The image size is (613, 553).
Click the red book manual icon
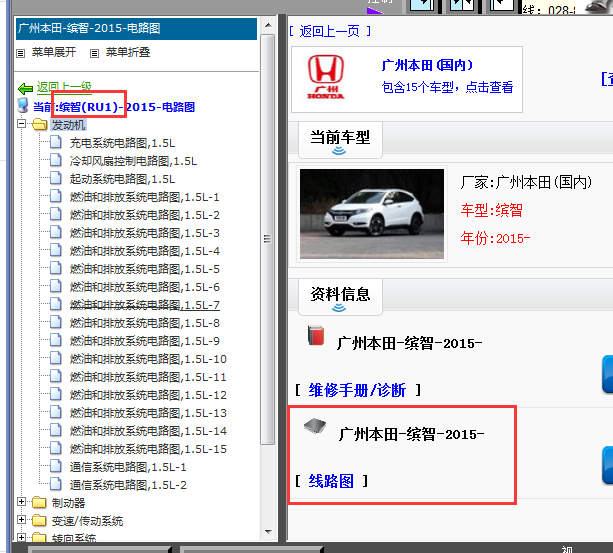tap(316, 335)
